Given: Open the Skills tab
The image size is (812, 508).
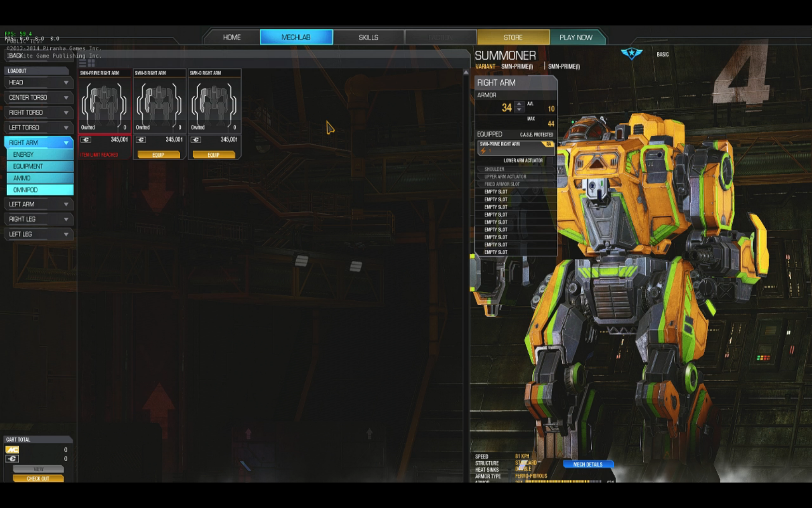Looking at the screenshot, I should pos(368,37).
